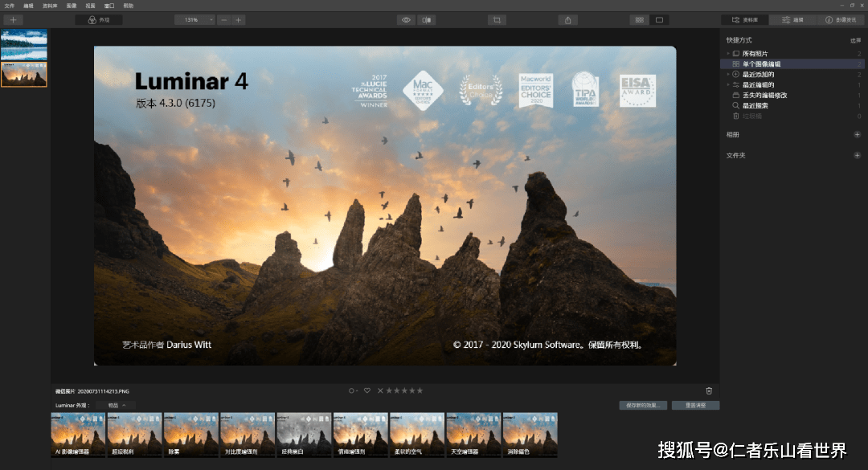Apply the second look preset thumbnail
The width and height of the screenshot is (868, 470).
[x=134, y=435]
